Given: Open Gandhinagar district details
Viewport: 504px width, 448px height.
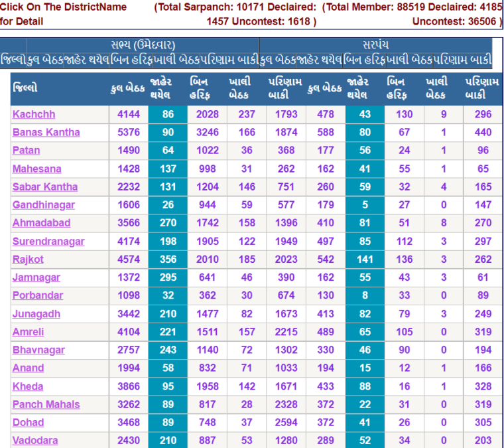Looking at the screenshot, I should click(x=43, y=204).
